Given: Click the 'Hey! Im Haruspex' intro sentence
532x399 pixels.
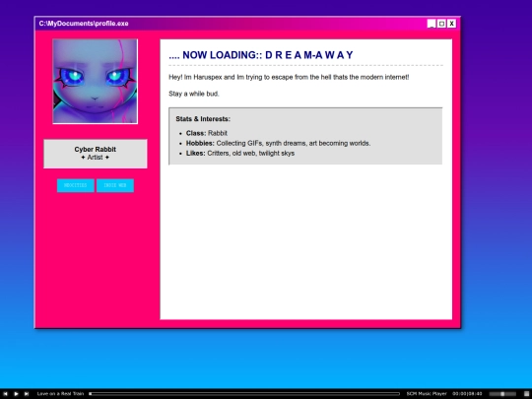Looking at the screenshot, I should (x=289, y=78).
